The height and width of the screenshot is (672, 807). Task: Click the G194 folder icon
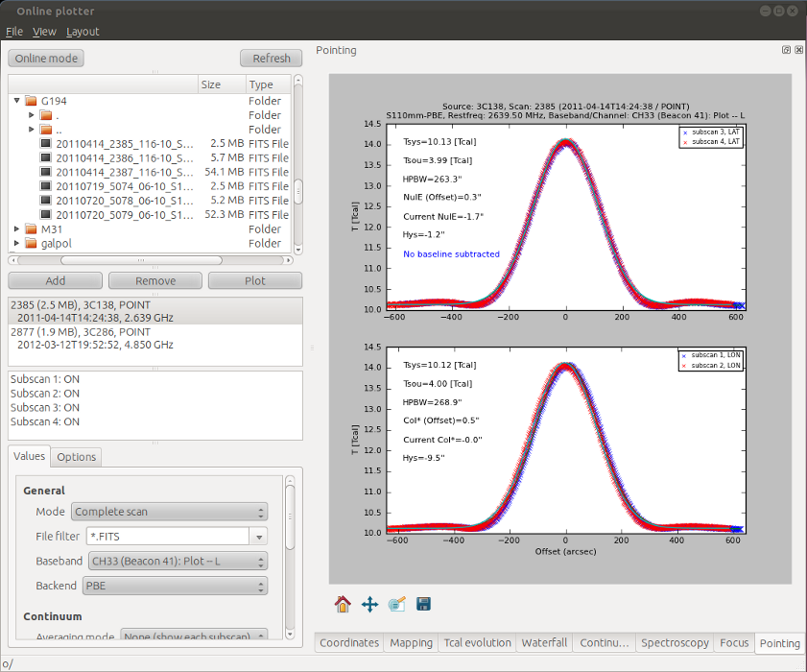32,101
